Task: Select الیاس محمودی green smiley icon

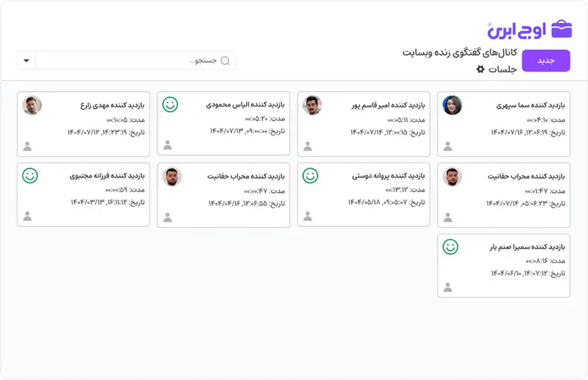Action: coord(170,104)
